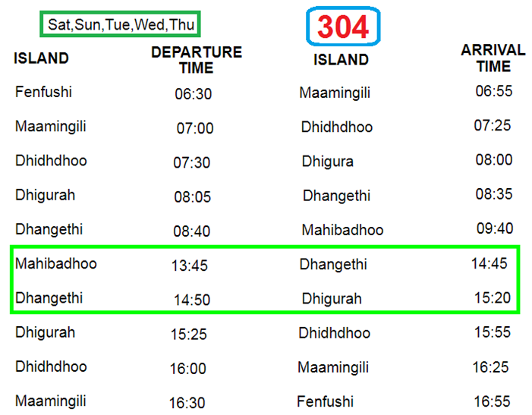
Task: Select the 07:00 departure time
Action: click(195, 128)
